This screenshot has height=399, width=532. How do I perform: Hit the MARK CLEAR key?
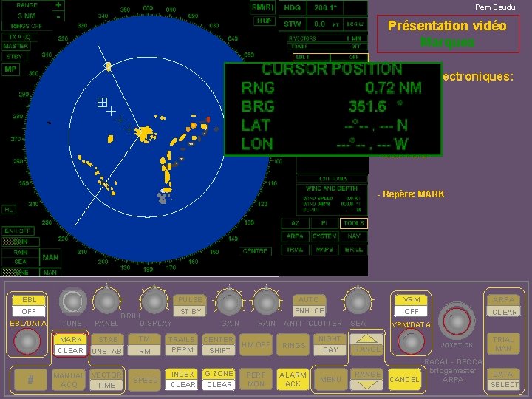[x=71, y=345]
